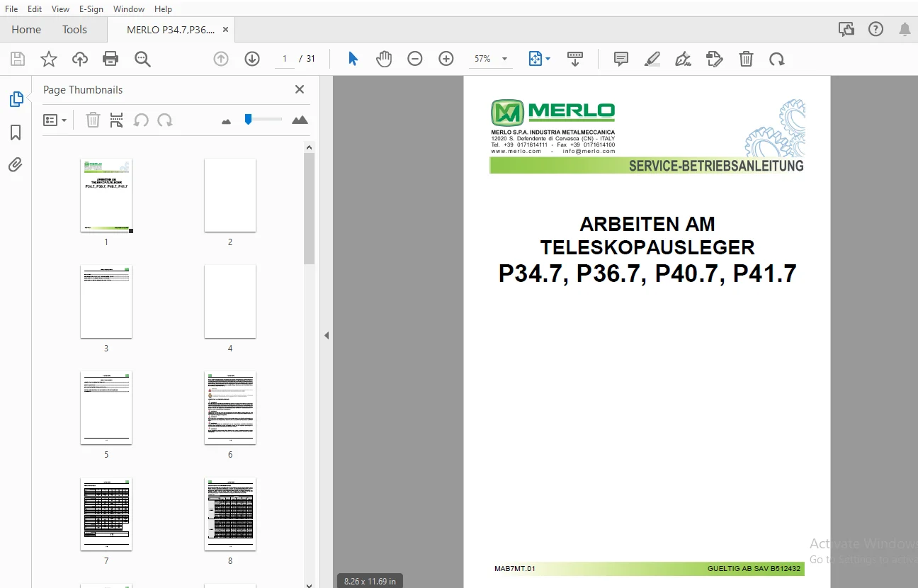Image resolution: width=918 pixels, height=588 pixels.
Task: Select the MERLO P34.7 document tab
Action: pyautogui.click(x=171, y=30)
